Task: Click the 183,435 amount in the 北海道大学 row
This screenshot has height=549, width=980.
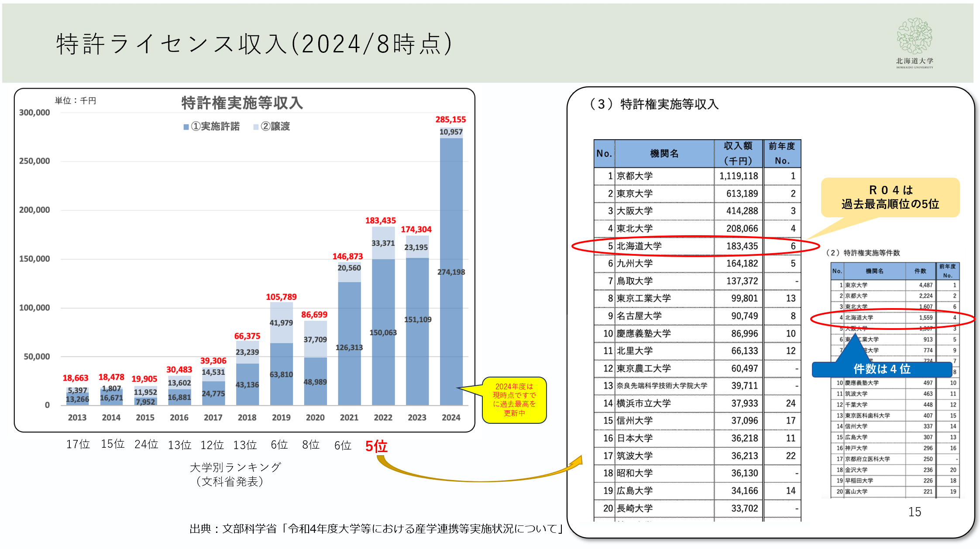Action: click(x=742, y=246)
